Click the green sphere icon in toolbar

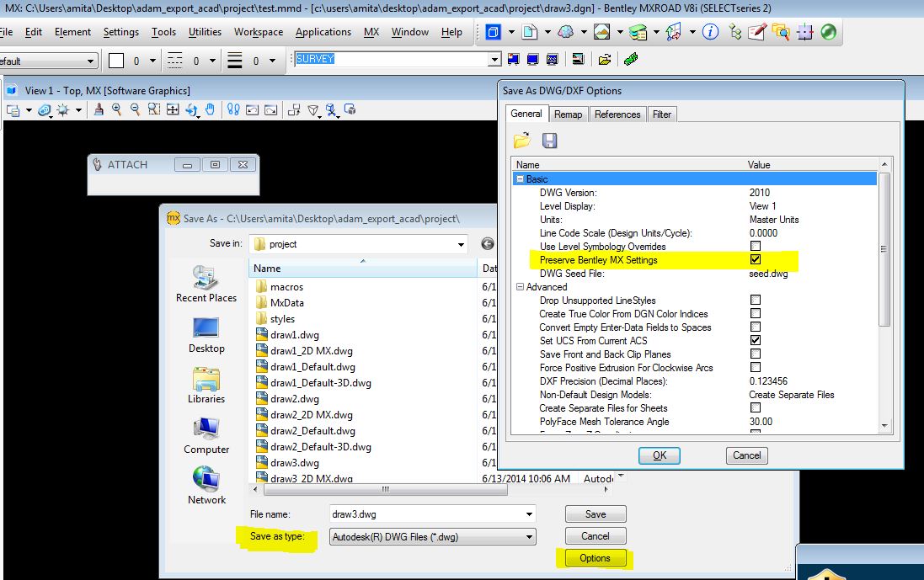pos(829,32)
